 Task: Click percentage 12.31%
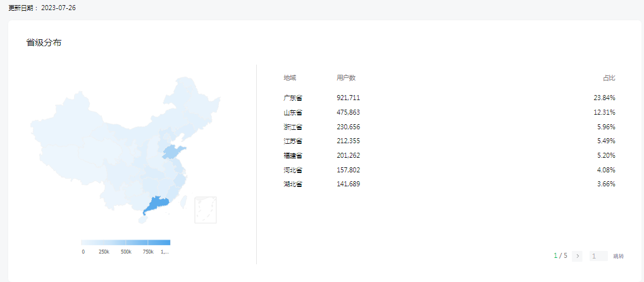pyautogui.click(x=605, y=112)
